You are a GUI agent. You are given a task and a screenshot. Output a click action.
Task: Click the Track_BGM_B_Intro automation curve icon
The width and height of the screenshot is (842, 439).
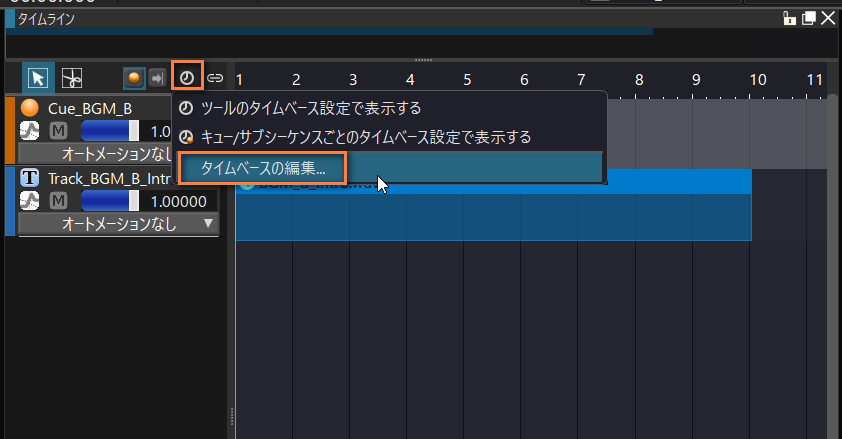30,201
